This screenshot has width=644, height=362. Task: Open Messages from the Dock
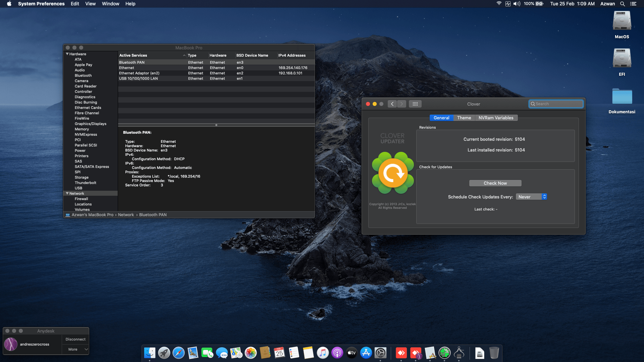pos(222,353)
